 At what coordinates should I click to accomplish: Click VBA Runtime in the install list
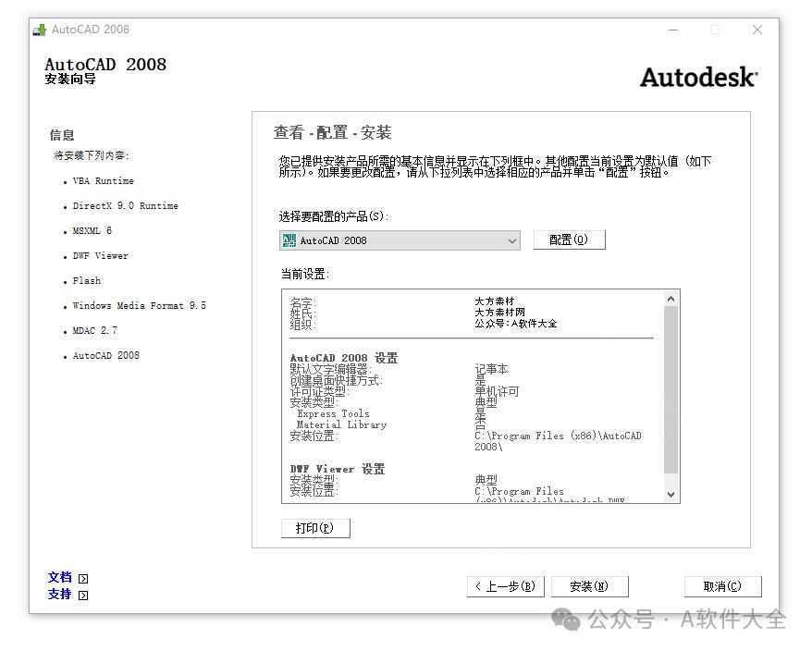(x=103, y=181)
